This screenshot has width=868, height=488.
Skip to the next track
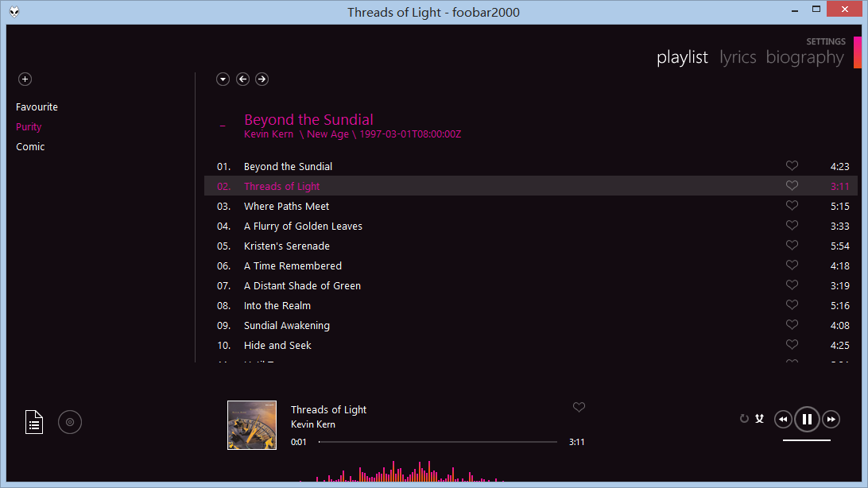click(831, 419)
